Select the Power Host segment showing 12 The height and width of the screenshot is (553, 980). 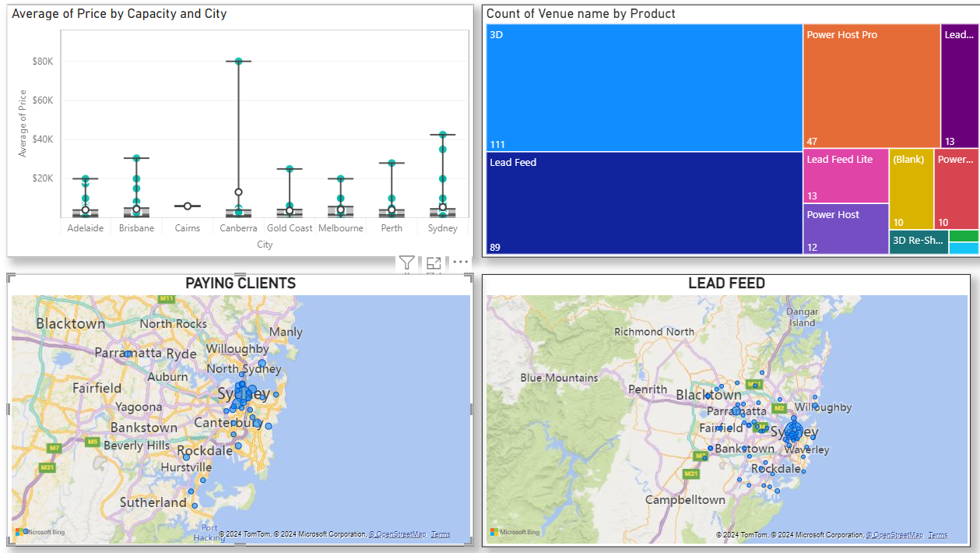point(846,228)
